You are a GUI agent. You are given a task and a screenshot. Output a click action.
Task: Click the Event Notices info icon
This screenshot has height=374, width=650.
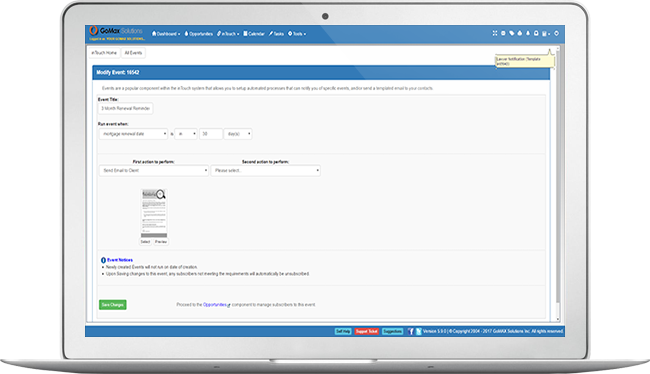tap(103, 260)
